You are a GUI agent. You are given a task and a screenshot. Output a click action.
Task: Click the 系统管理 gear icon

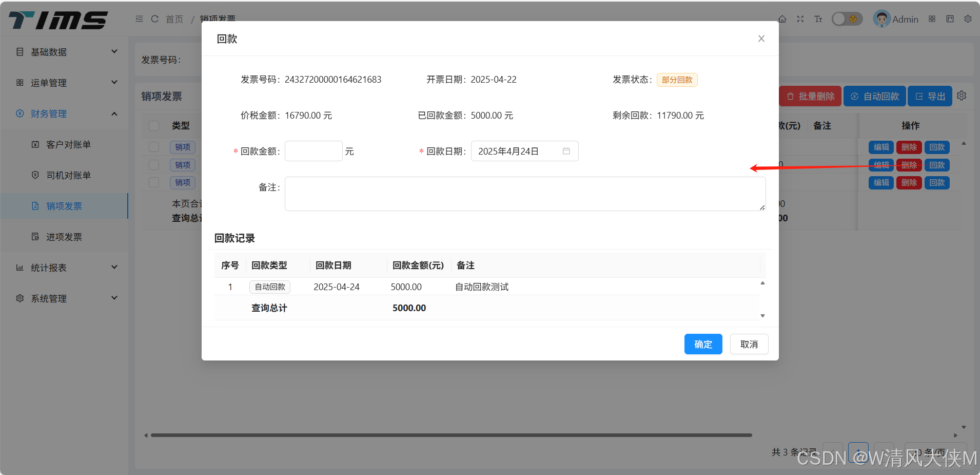pos(20,298)
